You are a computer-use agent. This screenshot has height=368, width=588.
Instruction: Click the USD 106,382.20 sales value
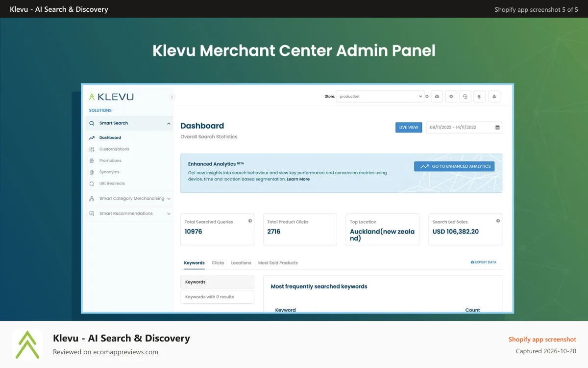(456, 232)
